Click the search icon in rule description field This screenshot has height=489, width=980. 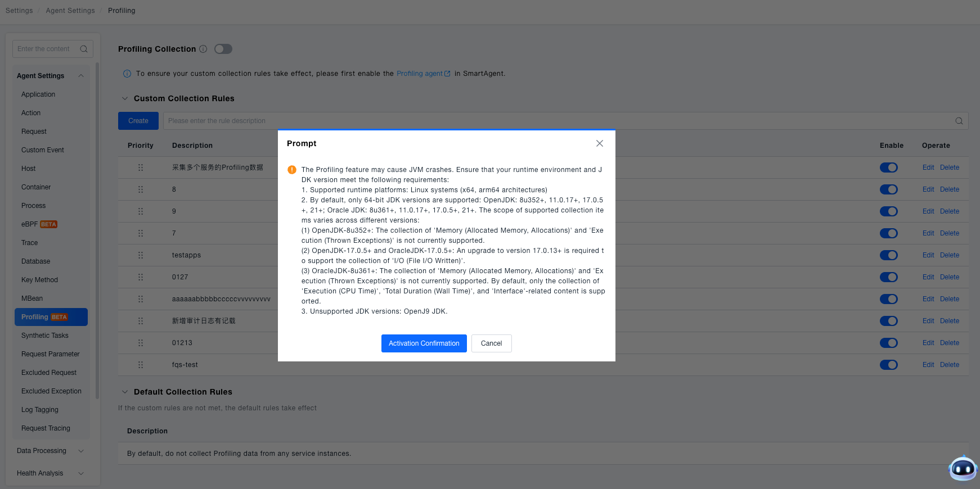click(x=959, y=121)
